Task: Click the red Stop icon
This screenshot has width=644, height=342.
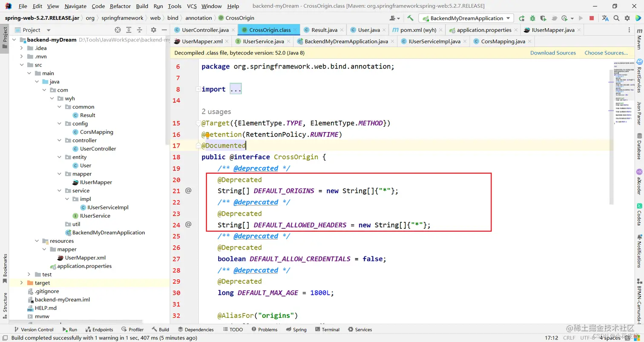Action: pyautogui.click(x=592, y=18)
